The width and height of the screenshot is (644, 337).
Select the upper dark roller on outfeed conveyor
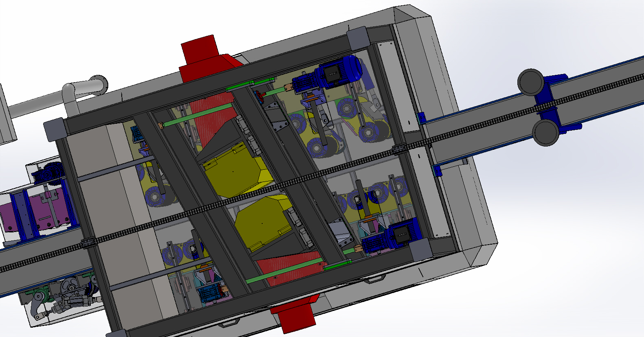[530, 82]
